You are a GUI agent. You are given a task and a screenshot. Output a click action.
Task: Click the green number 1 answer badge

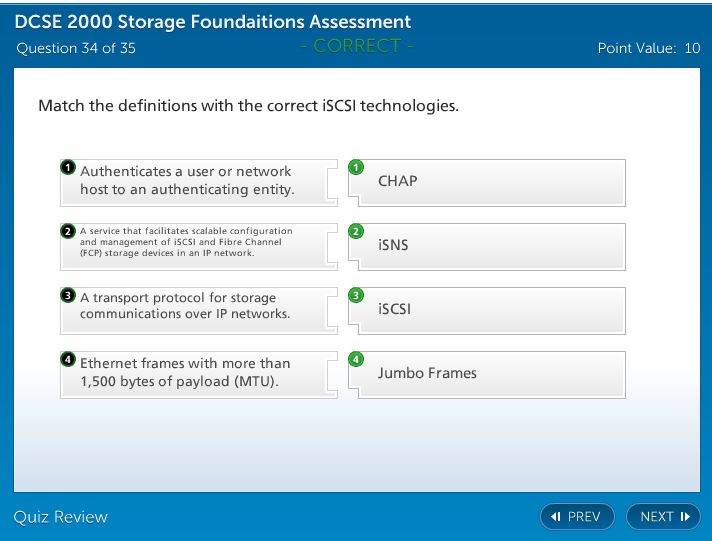point(356,167)
